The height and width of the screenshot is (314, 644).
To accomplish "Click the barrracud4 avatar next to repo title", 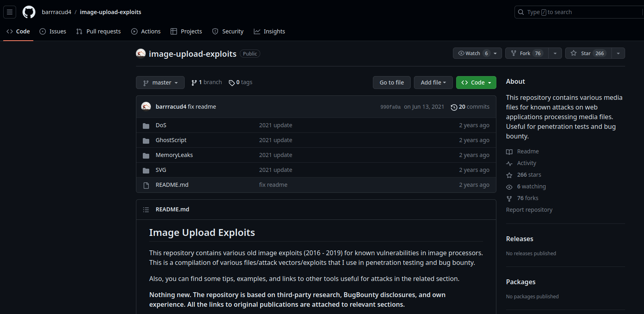I will [x=141, y=54].
